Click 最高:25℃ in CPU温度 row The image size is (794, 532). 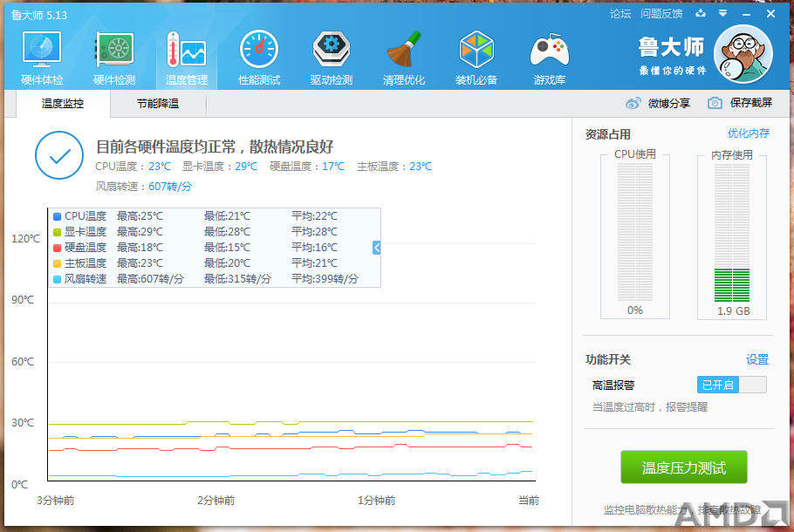tap(140, 216)
